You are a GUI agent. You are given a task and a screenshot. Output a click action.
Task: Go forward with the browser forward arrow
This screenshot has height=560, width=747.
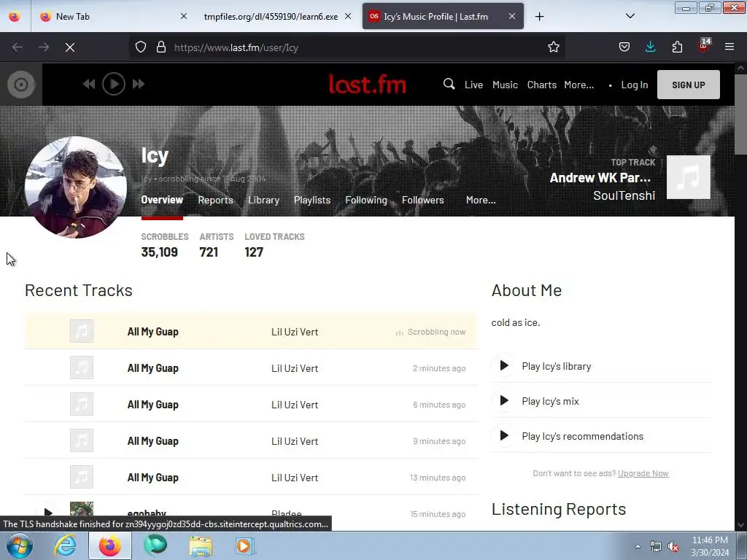pyautogui.click(x=44, y=47)
